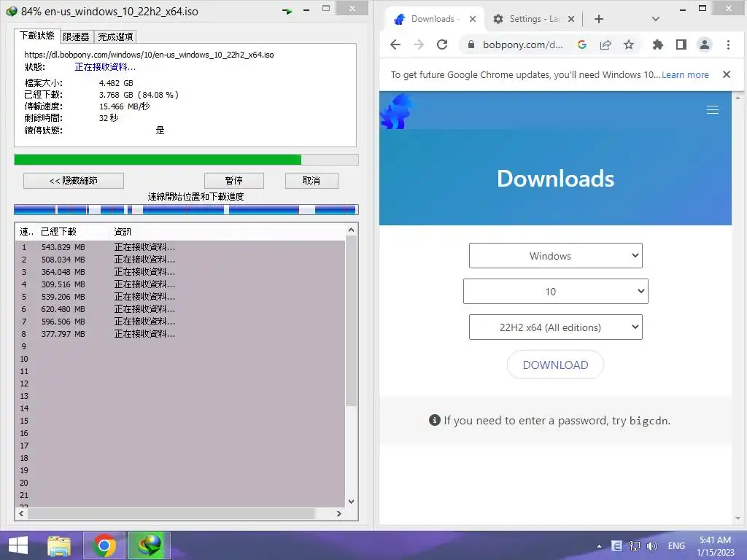Select connection row with 309.516 MB

pyautogui.click(x=180, y=284)
